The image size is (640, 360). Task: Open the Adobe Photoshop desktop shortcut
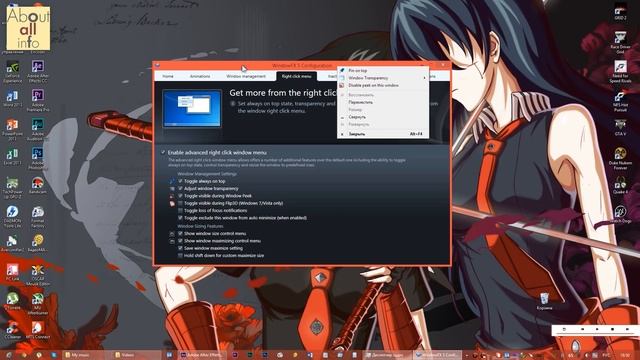click(38, 158)
